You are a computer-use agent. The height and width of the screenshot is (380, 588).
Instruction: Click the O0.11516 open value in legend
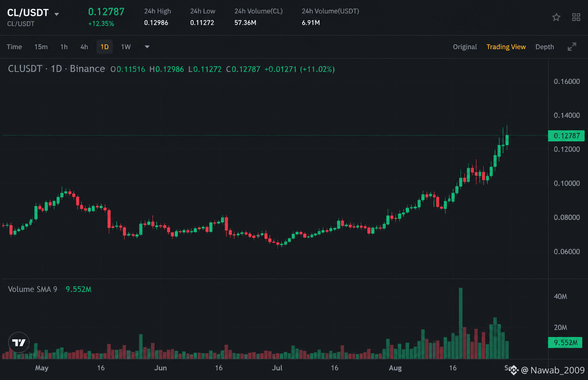pyautogui.click(x=128, y=69)
